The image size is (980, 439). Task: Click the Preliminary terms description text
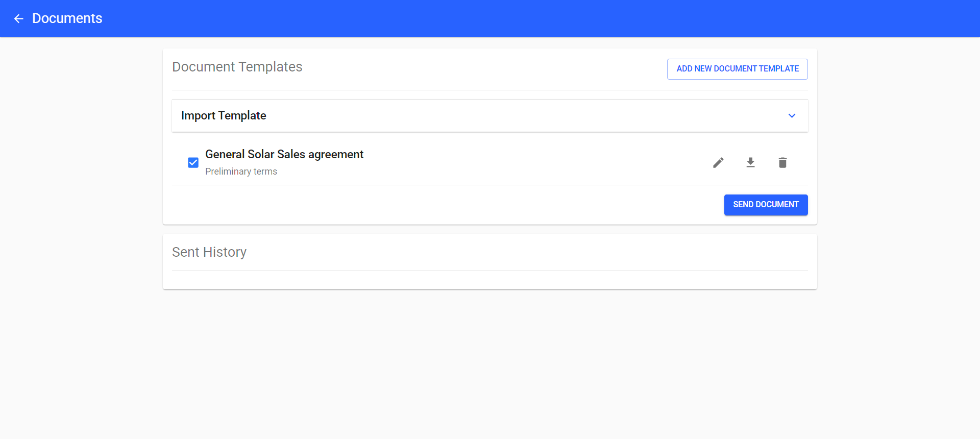tap(241, 172)
